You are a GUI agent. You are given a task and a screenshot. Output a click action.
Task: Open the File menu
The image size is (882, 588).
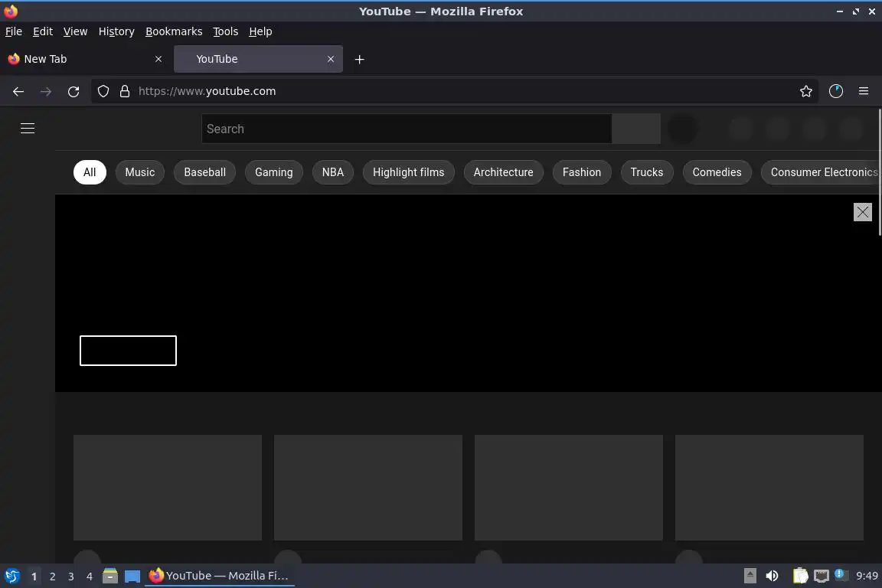(x=14, y=31)
